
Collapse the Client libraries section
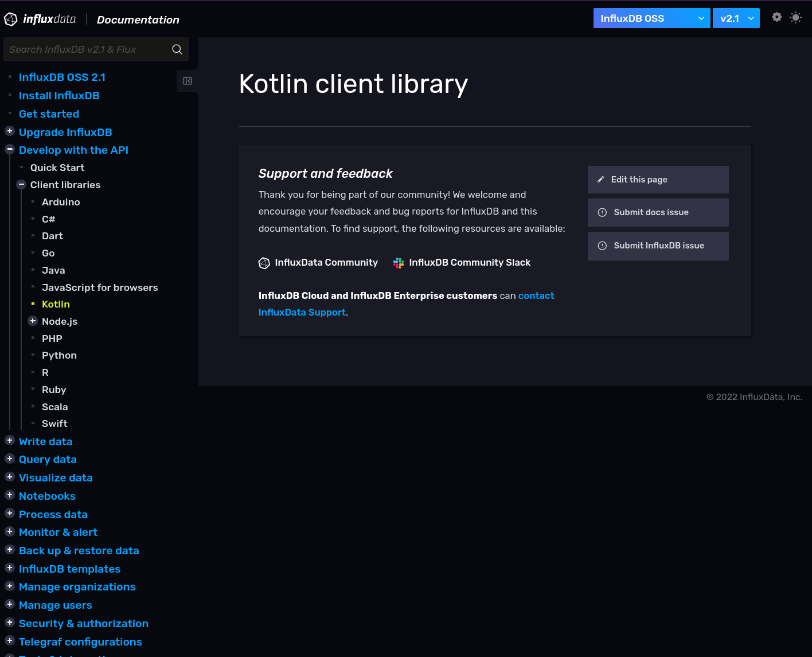[21, 184]
